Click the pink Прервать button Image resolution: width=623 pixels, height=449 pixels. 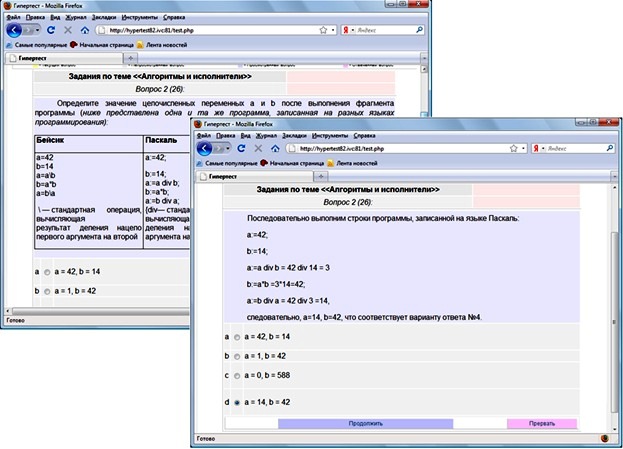coord(541,424)
